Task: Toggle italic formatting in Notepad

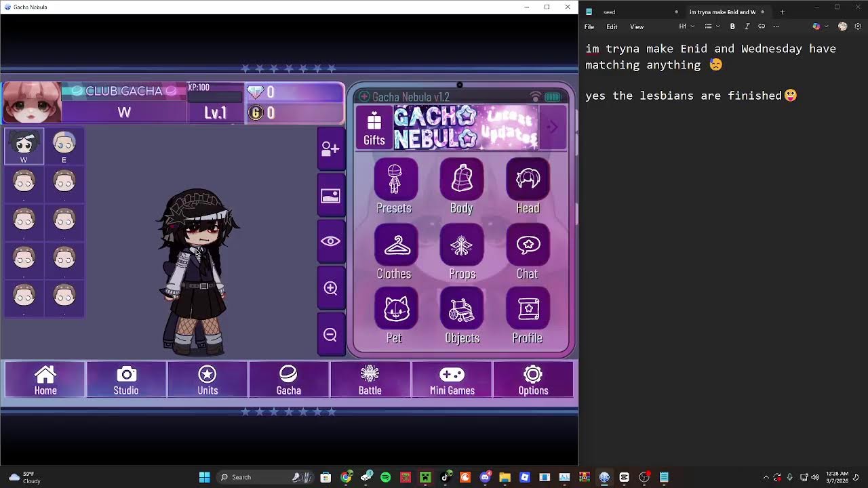Action: [747, 26]
